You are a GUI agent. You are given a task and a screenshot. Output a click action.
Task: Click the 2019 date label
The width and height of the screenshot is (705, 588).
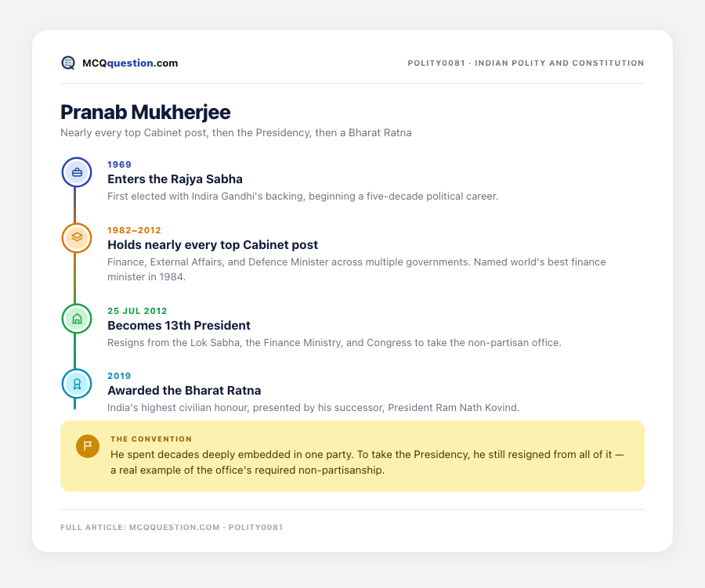click(119, 376)
